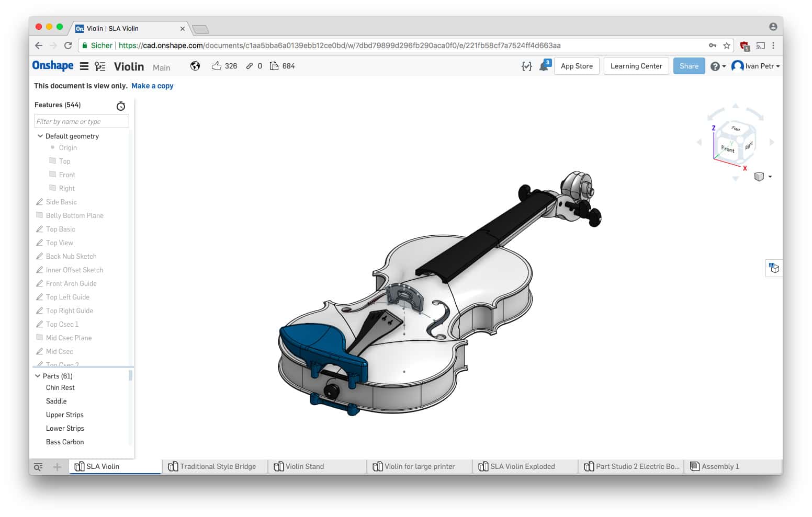Open the tab search tool
This screenshot has width=812, height=517.
click(x=37, y=466)
